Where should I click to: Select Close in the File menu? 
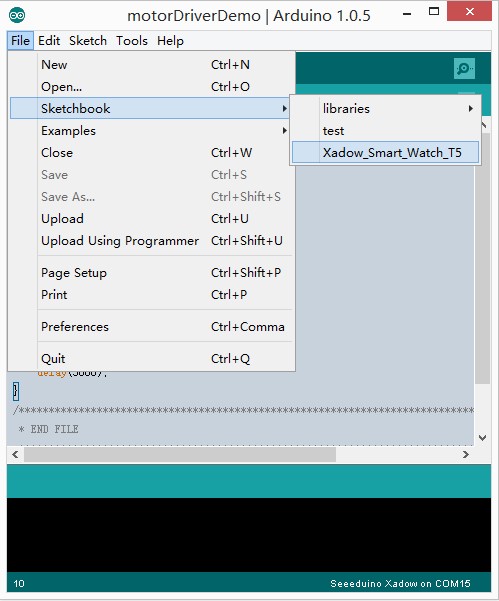pos(152,153)
